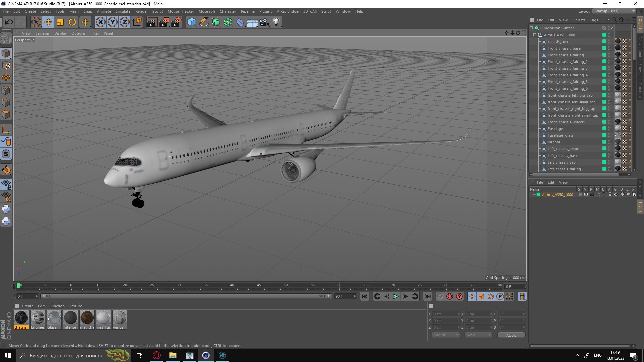Select the Rotate tool icon
Screen dimensions: 644x362
72,22
